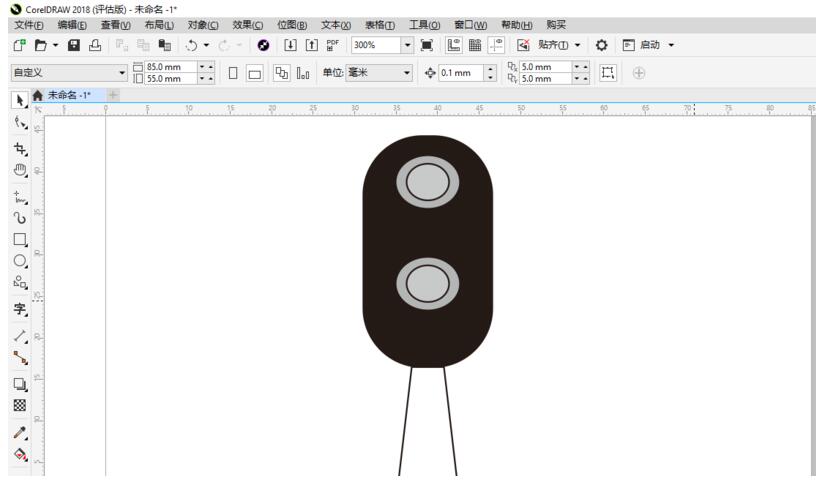Open the zoom level 300% dropdown
This screenshot has height=497, width=816.
407,45
